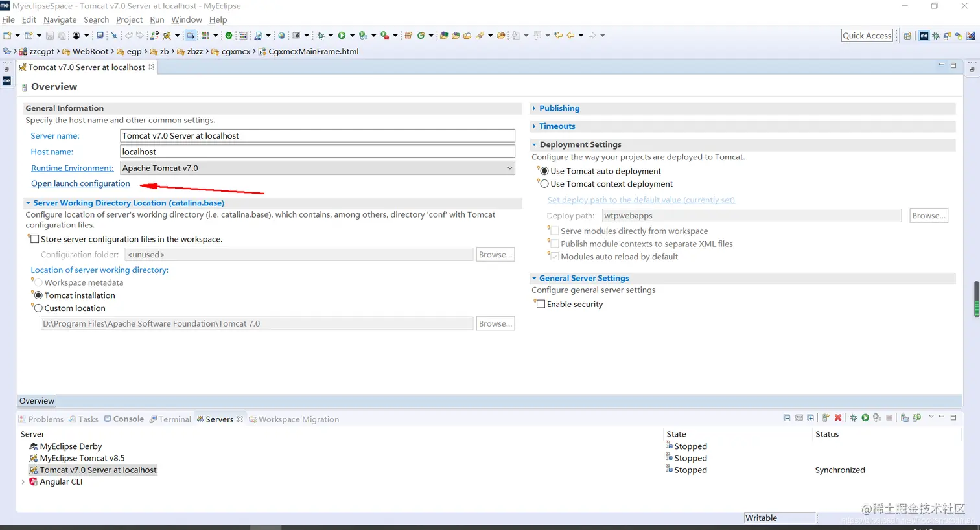Screen dimensions: 980x530
Task: Collapse the Deployment Settings section
Action: pyautogui.click(x=534, y=144)
